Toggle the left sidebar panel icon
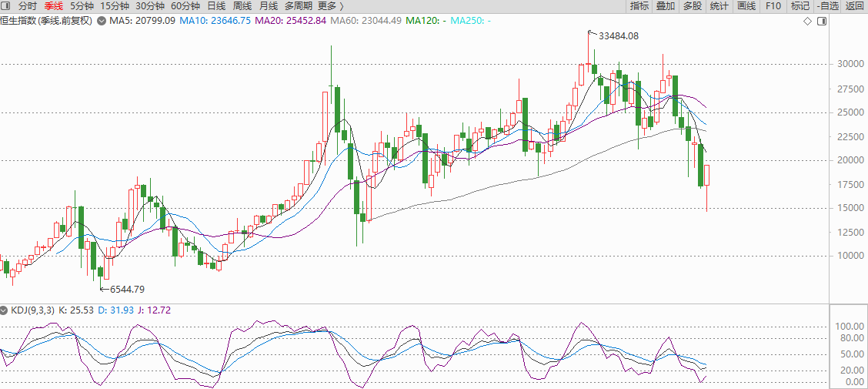 6,6
